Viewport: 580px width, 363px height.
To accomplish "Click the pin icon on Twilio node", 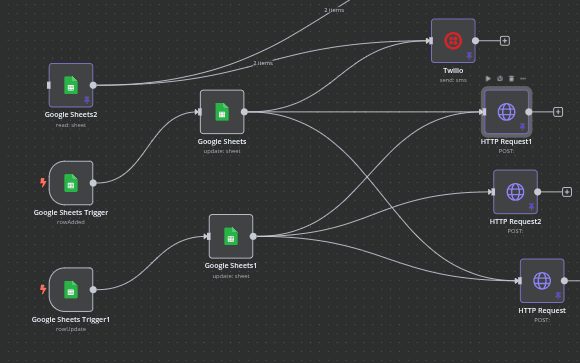I will tap(469, 56).
